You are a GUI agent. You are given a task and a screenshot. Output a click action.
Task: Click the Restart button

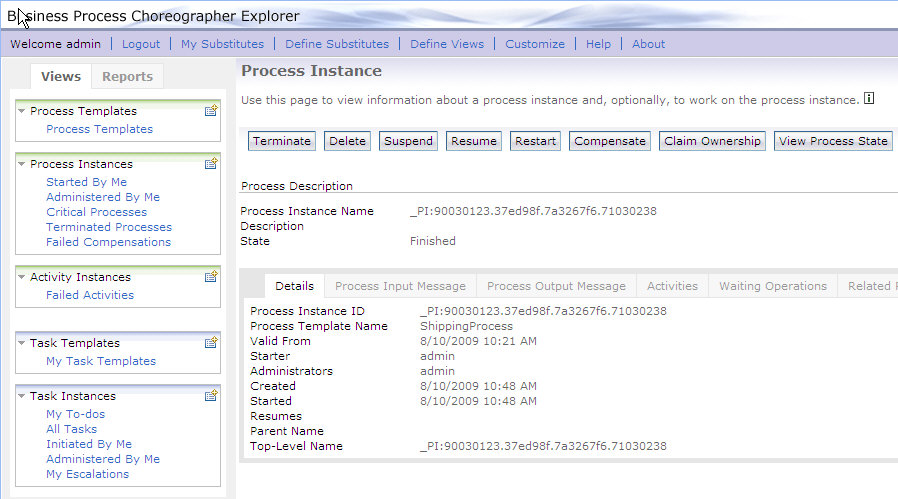coord(535,141)
